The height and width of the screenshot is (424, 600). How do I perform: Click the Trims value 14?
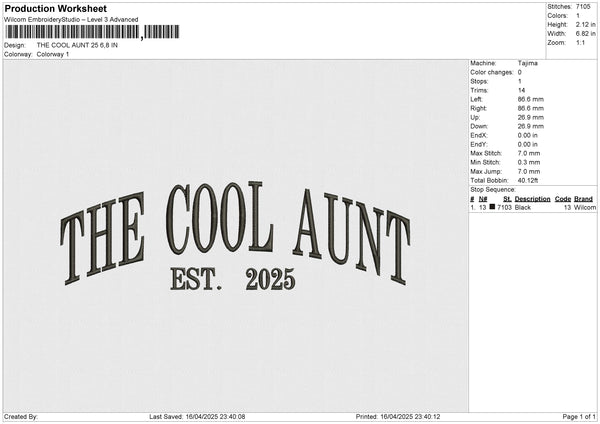pos(521,90)
